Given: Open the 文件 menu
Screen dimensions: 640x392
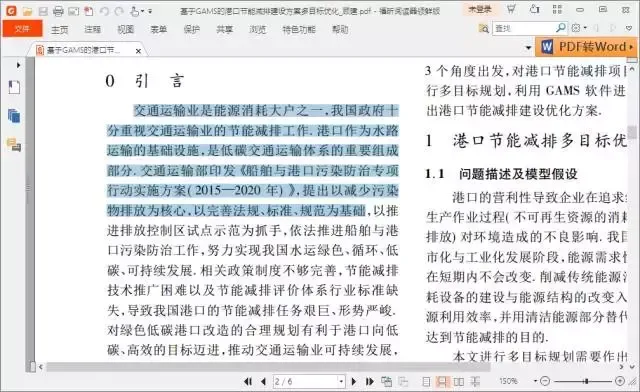Looking at the screenshot, I should click(x=22, y=29).
